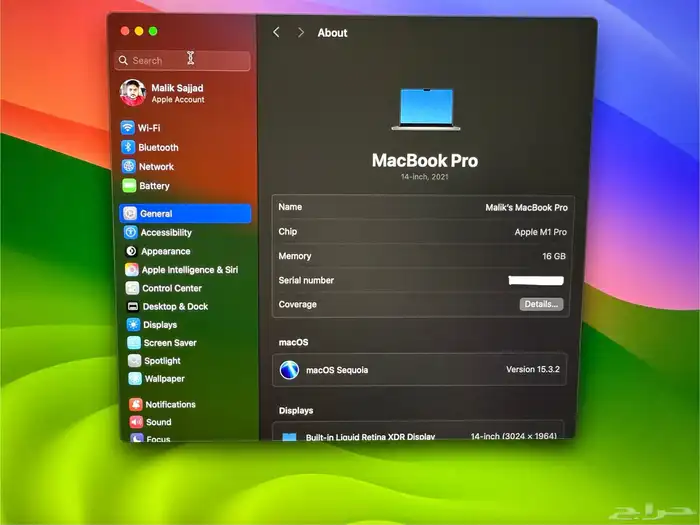Click the memory value 16 GB

[554, 256]
